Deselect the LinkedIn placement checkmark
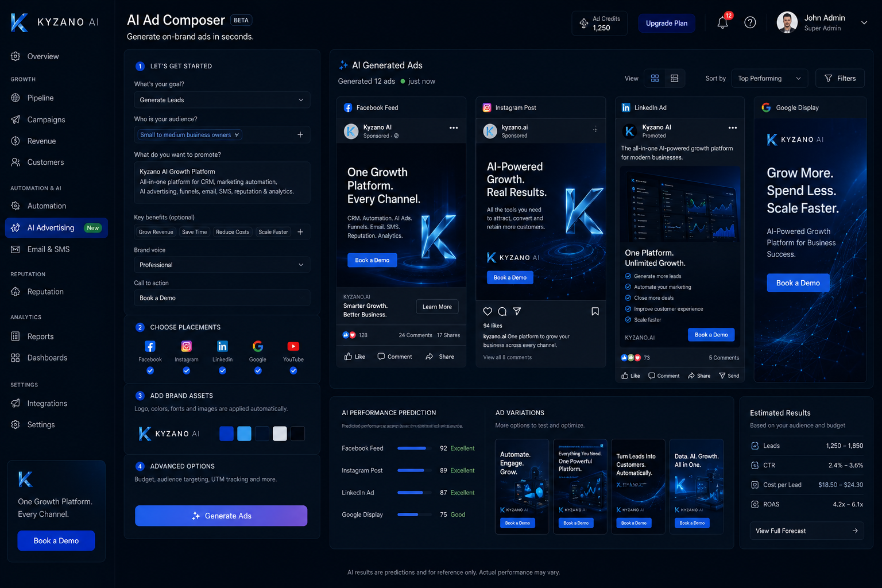Screen dimensions: 882x588 click(x=222, y=371)
